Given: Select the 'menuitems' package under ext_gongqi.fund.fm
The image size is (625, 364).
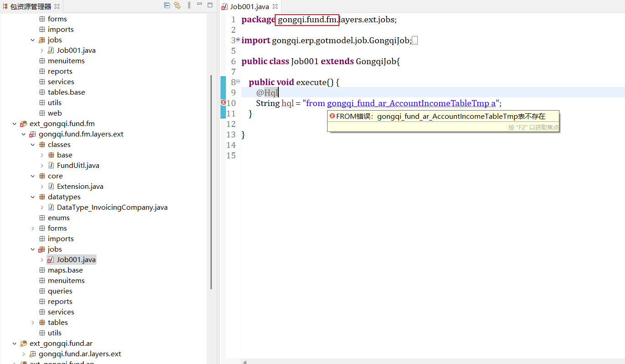Looking at the screenshot, I should pyautogui.click(x=66, y=281).
